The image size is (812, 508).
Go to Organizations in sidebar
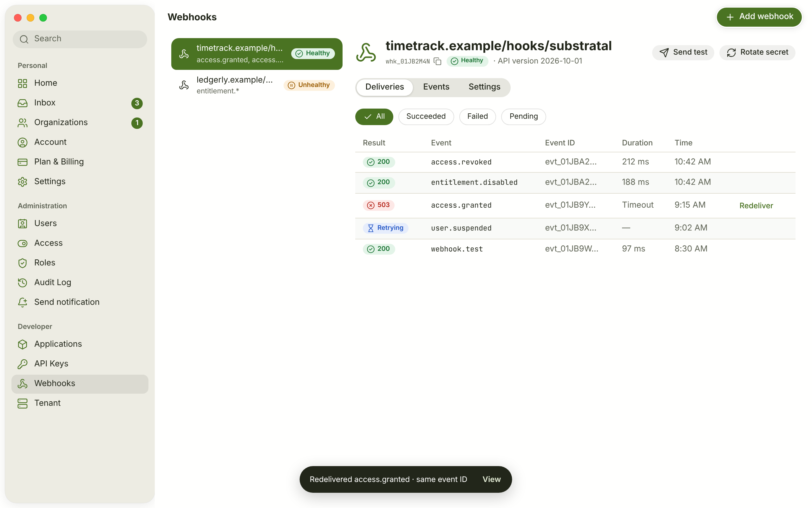80,122
